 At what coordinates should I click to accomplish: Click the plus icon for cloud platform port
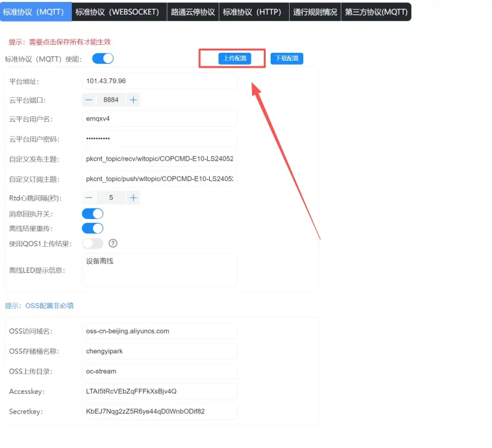point(133,100)
